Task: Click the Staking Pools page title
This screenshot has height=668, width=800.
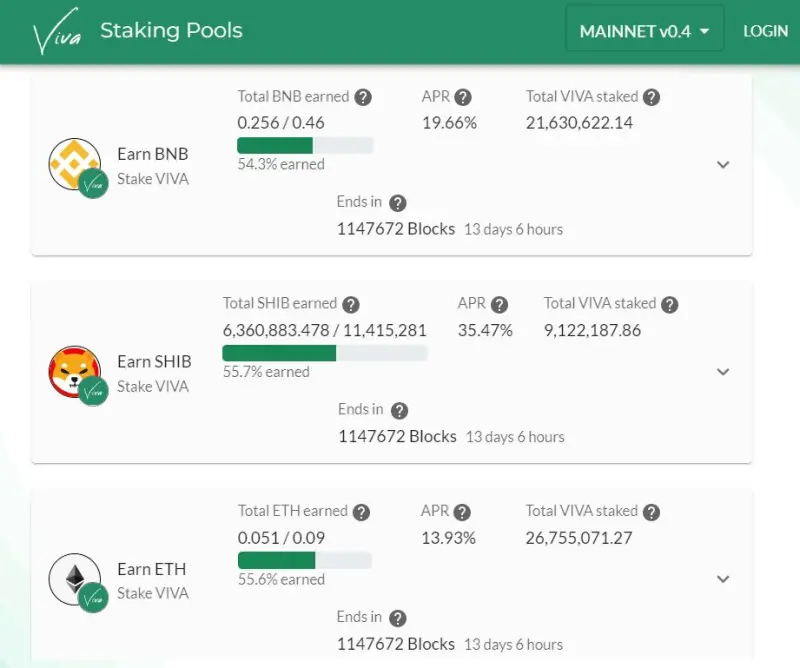Action: 171,31
